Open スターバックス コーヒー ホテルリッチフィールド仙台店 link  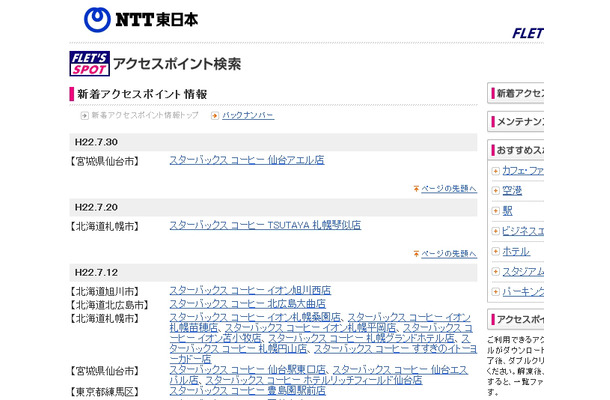pos(314,380)
